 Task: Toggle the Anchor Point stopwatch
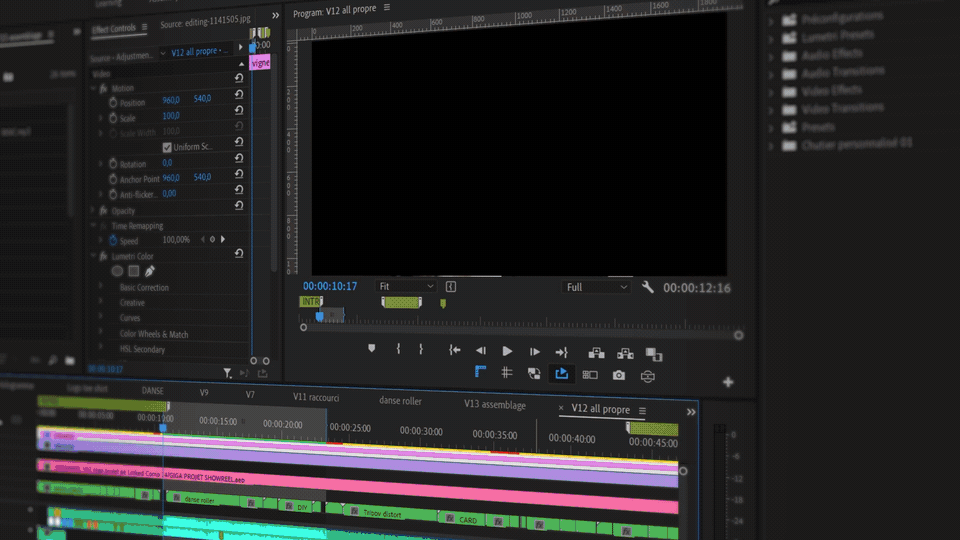coord(113,179)
